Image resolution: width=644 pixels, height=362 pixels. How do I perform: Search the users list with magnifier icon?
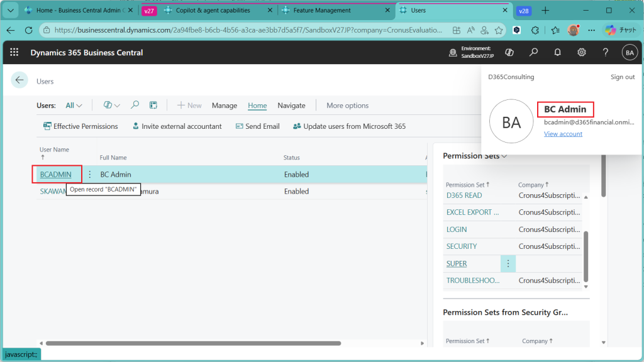(x=135, y=106)
